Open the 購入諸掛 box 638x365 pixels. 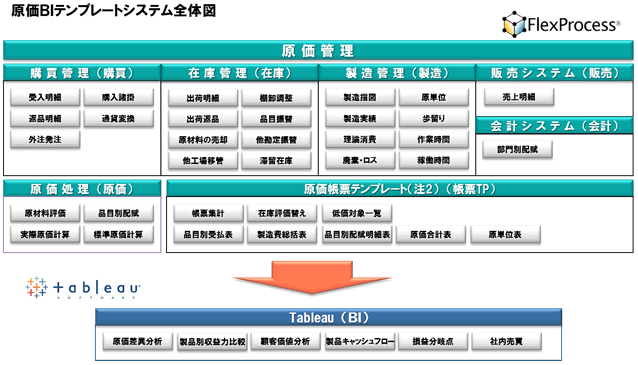click(118, 97)
